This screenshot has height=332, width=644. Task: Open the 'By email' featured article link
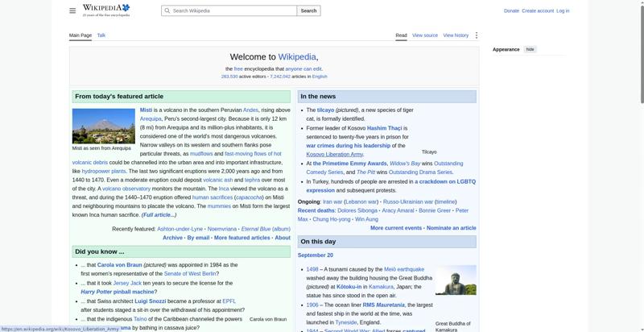click(x=198, y=238)
